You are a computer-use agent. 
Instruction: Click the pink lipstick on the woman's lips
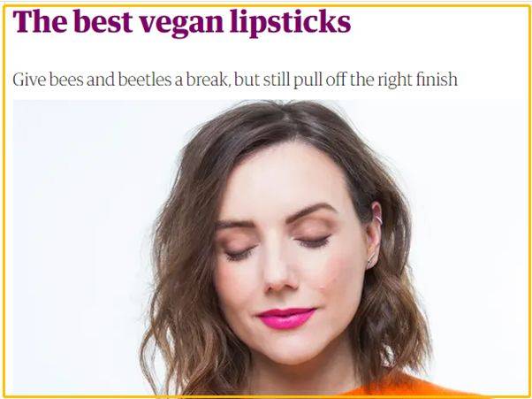[286, 318]
